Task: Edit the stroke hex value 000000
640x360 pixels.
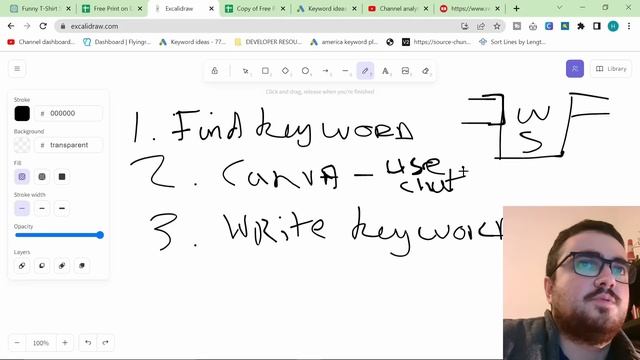Action: tap(68, 113)
